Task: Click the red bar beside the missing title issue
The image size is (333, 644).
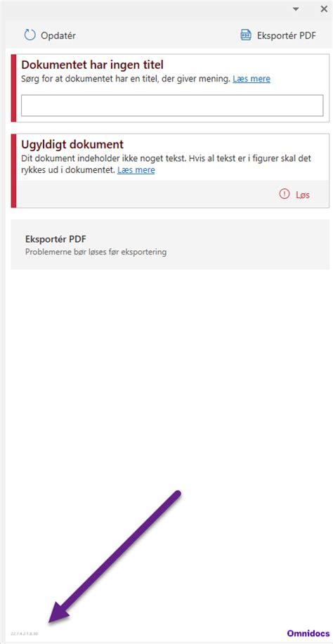Action: pyautogui.click(x=13, y=88)
